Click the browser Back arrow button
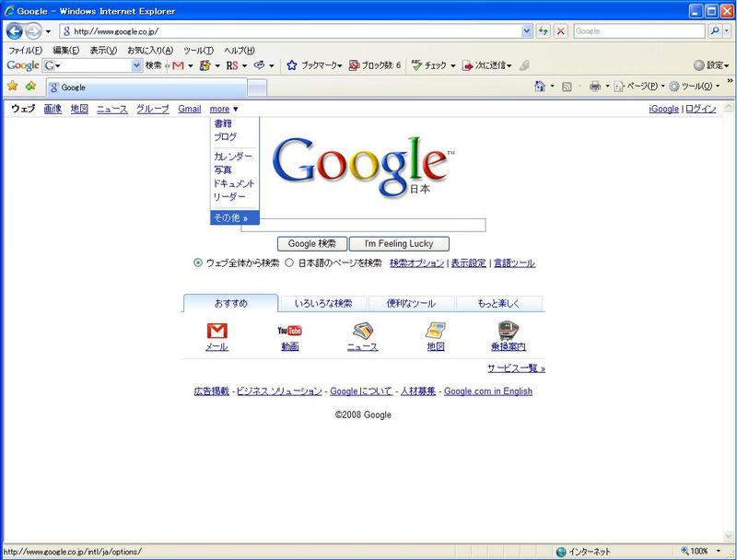The width and height of the screenshot is (737, 560). coord(15,31)
